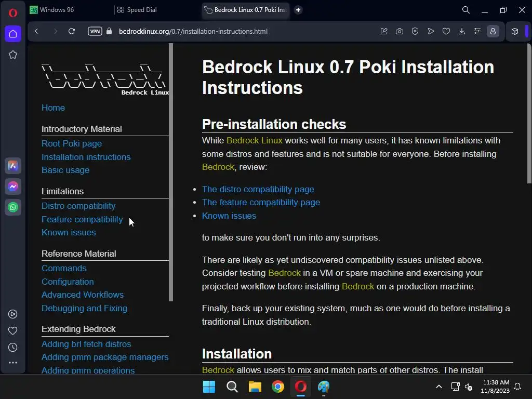The height and width of the screenshot is (399, 532).
Task: Open the Debugging and Fixing link
Action: (x=84, y=308)
